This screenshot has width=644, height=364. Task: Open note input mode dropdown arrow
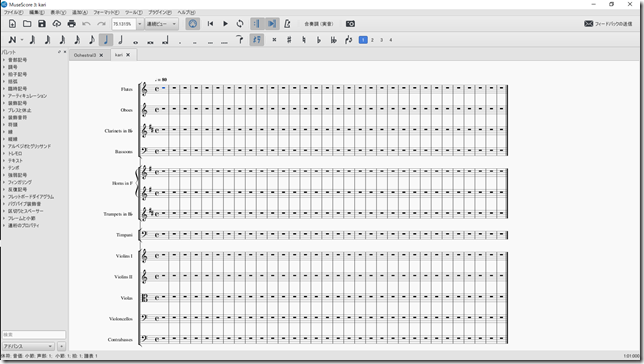[x=22, y=40]
